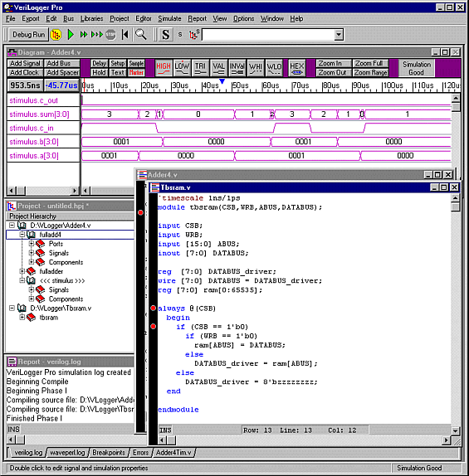This screenshot has height=476, width=469.
Task: Click the Simulation Good status button
Action: pos(417,68)
